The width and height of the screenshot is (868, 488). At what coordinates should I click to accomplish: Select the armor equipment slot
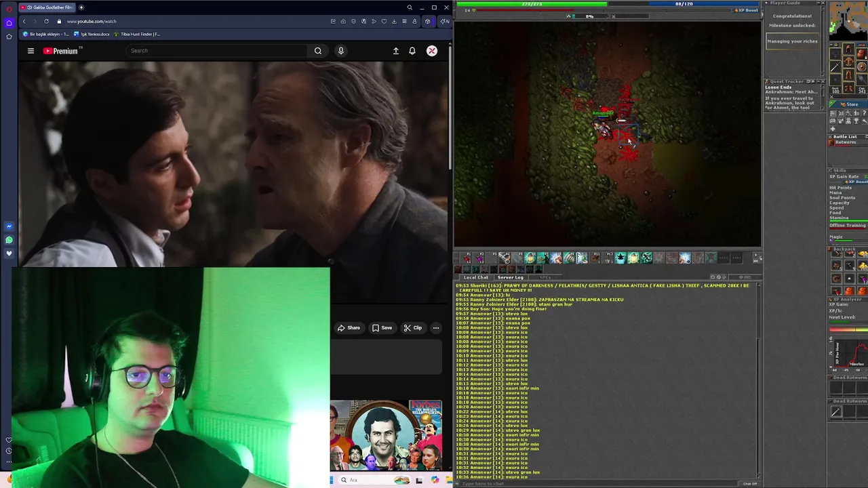848,62
